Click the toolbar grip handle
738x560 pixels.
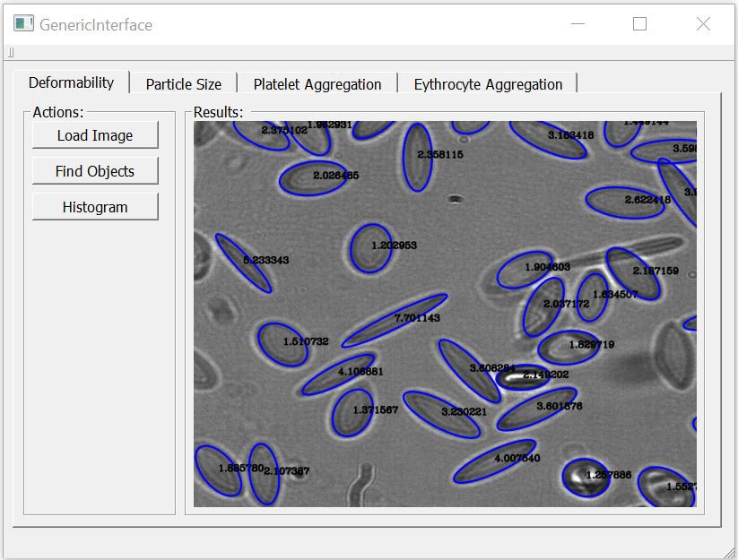click(x=11, y=52)
